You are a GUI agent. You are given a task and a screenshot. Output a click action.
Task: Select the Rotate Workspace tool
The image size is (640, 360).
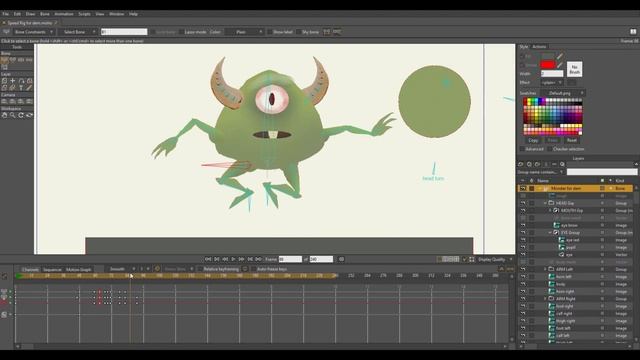[21, 115]
